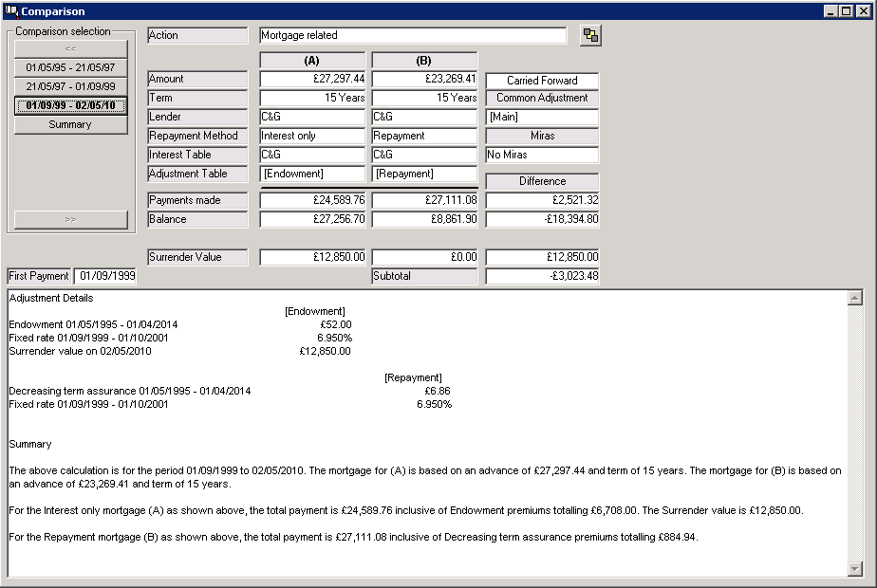Close the Comparison window
877x588 pixels.
(x=864, y=10)
